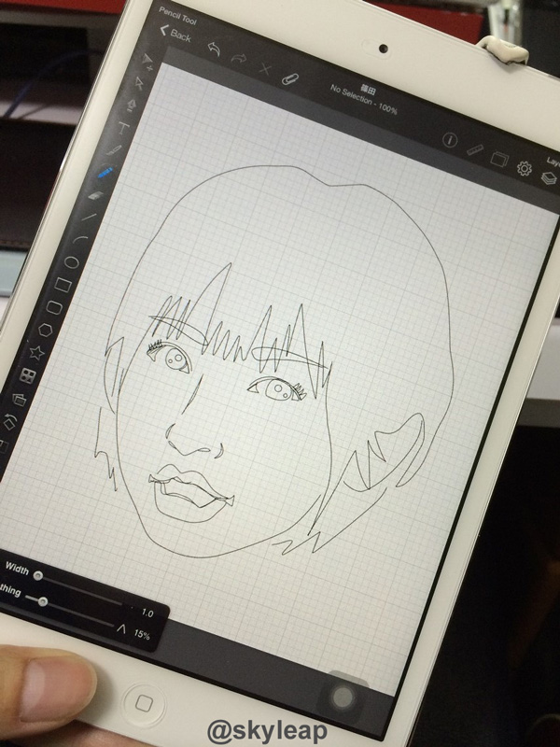Tap the iPad Home button
The width and height of the screenshot is (560, 747).
[x=143, y=703]
